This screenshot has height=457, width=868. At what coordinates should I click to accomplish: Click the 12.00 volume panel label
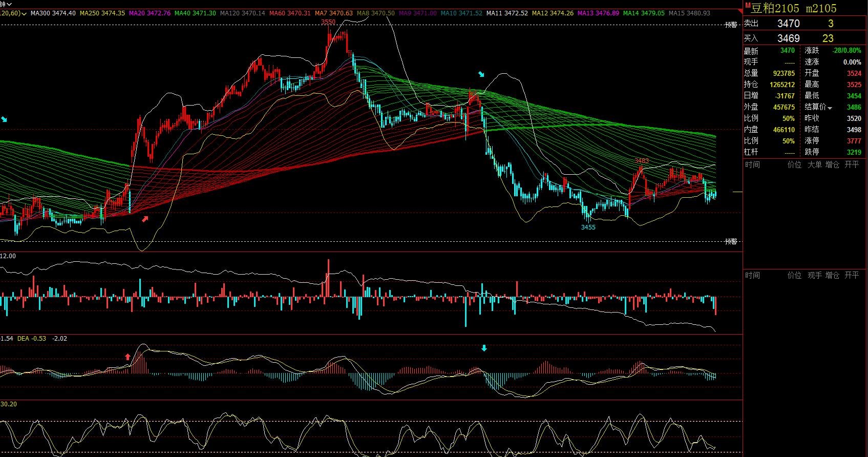pos(8,256)
